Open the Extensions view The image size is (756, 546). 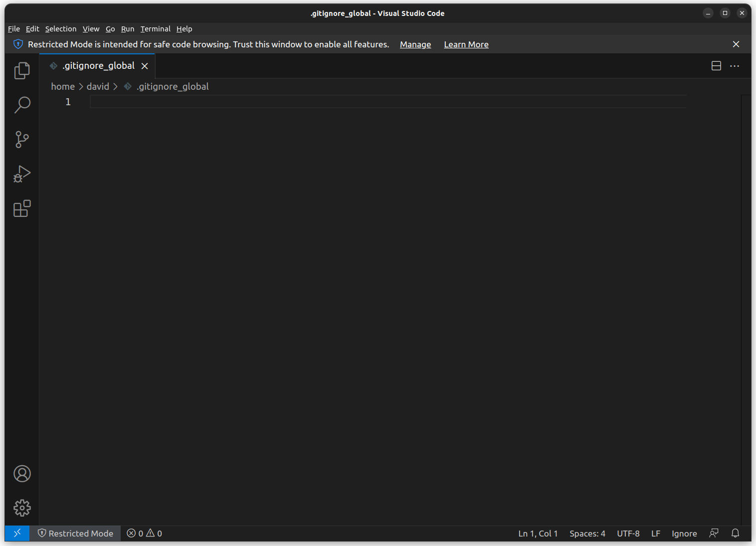point(22,208)
